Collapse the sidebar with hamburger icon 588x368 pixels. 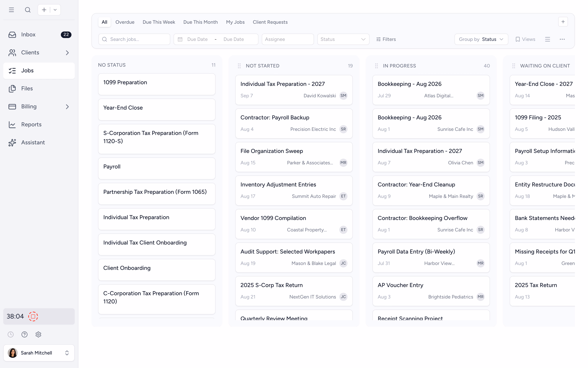[11, 10]
